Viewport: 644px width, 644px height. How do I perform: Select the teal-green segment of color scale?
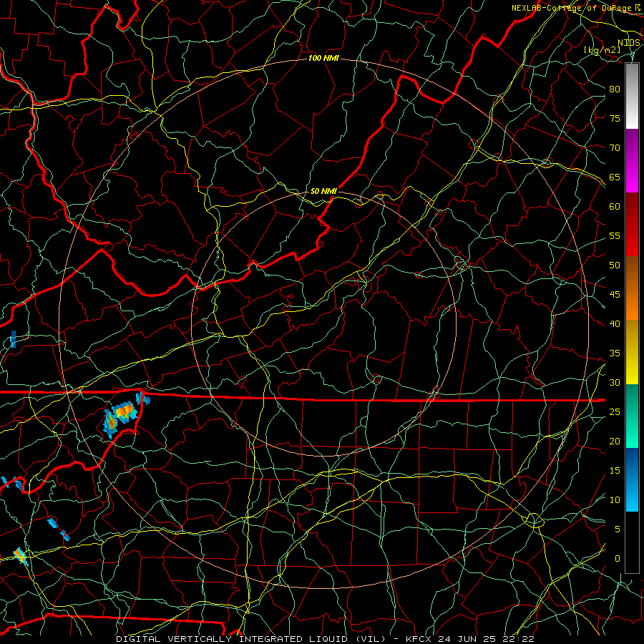(632, 416)
